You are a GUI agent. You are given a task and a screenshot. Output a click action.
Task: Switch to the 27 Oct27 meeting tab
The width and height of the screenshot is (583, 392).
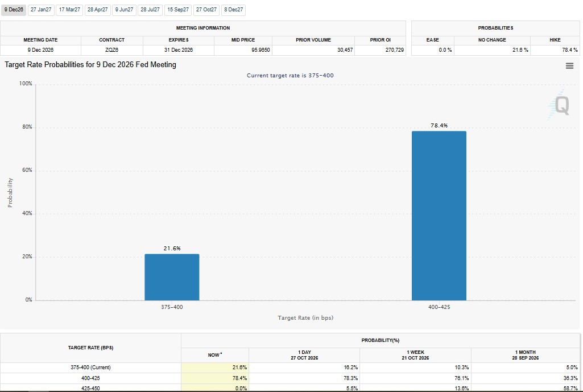point(206,10)
